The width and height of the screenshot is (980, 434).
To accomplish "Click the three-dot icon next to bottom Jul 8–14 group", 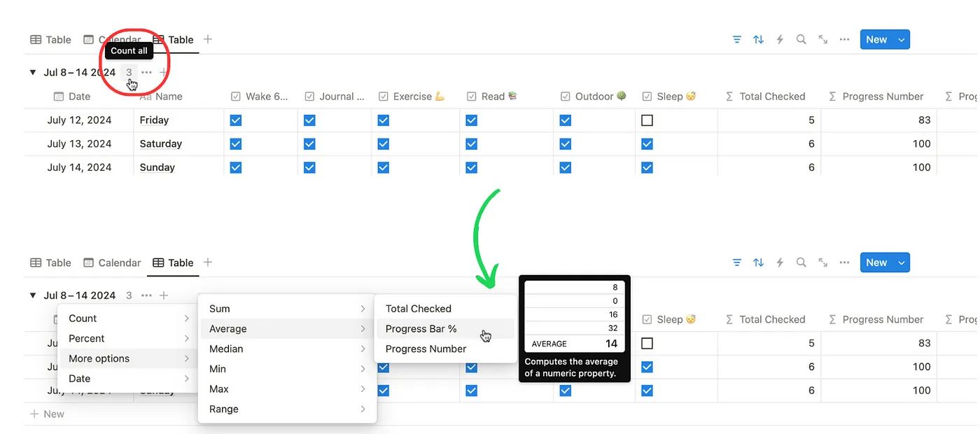I will coord(146,295).
